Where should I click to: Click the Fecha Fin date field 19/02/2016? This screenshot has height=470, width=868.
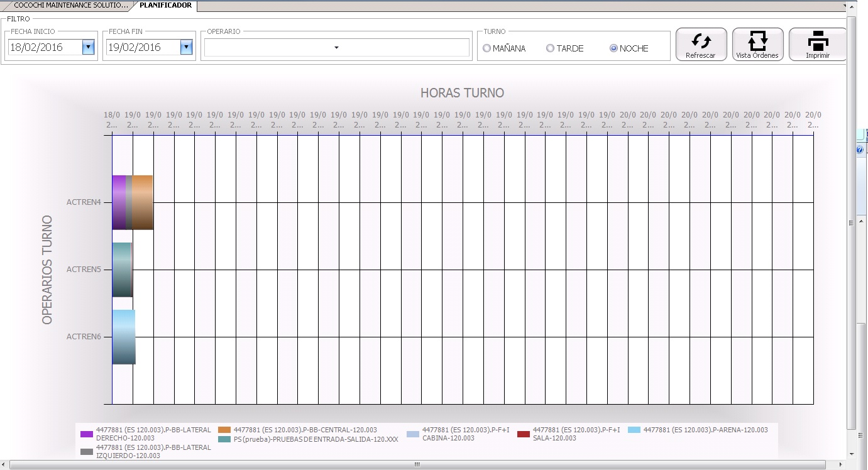143,47
